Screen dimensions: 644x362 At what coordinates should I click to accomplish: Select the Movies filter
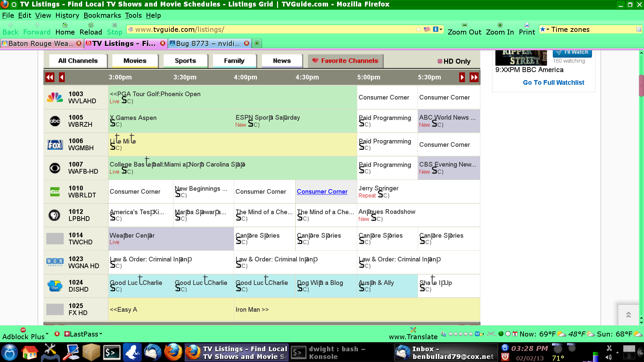pos(135,61)
